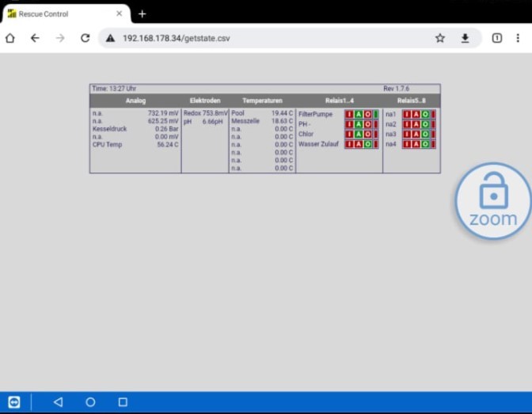Screen dimensions: 532x414
Task: Switch Chlor relay to I
Action: click(x=349, y=134)
